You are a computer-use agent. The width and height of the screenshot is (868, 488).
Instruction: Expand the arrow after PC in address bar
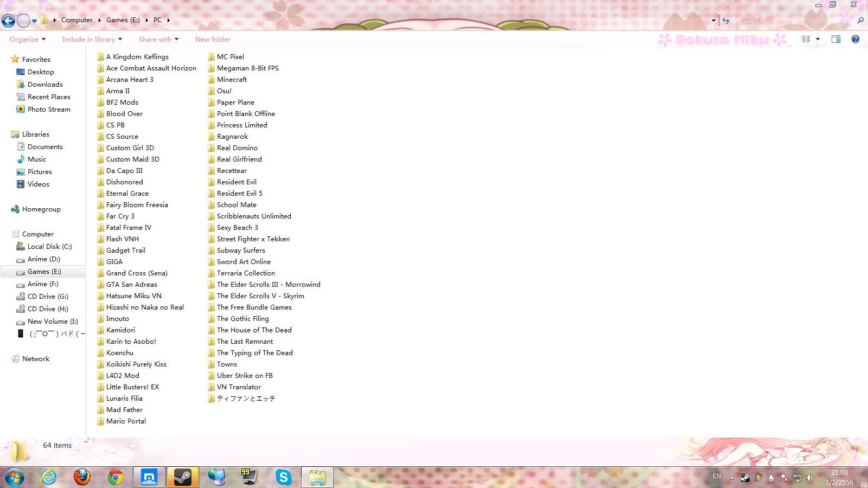tap(169, 20)
